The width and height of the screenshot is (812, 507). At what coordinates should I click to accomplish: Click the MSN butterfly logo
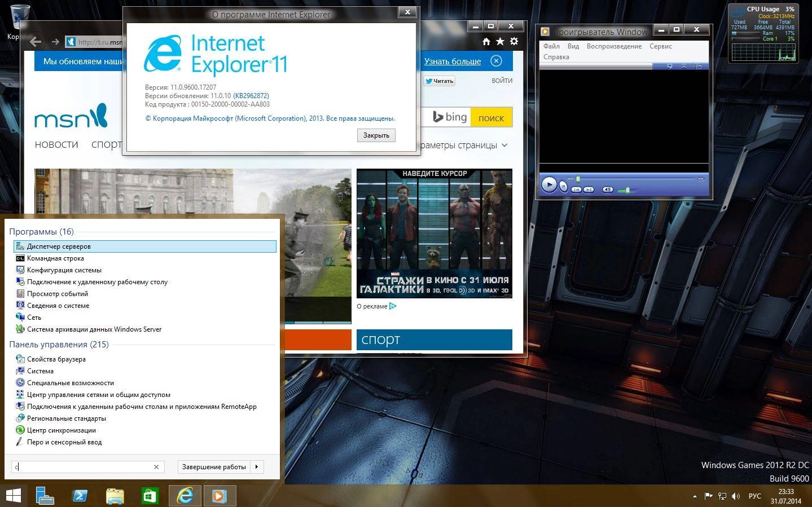[x=71, y=117]
